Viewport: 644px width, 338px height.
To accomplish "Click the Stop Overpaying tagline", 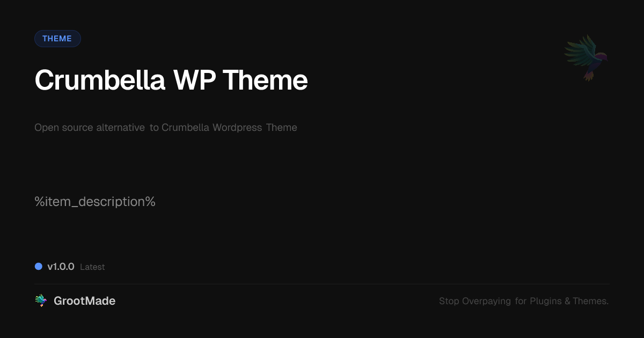I will 524,302.
